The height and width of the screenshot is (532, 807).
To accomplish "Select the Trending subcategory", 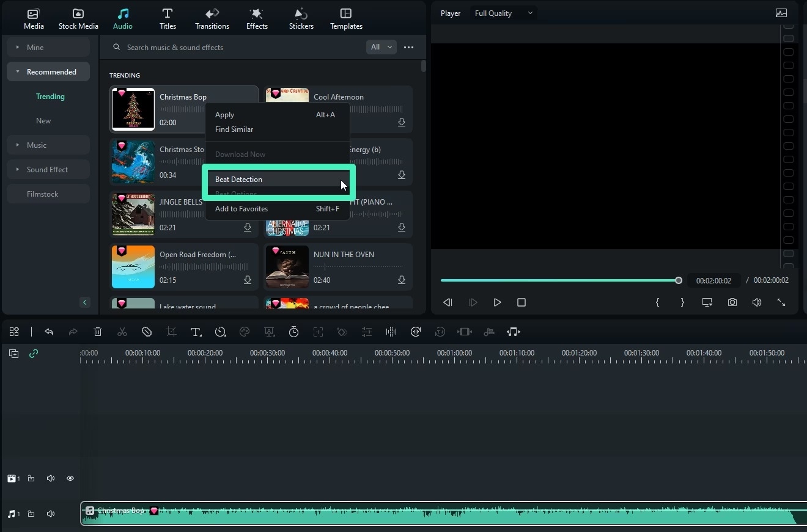I will click(50, 97).
